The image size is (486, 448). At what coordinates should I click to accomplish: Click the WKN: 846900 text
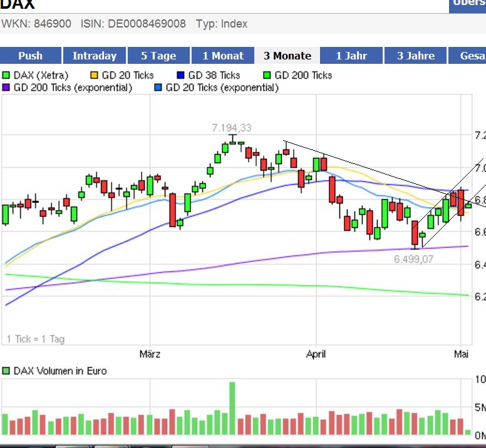pos(36,24)
